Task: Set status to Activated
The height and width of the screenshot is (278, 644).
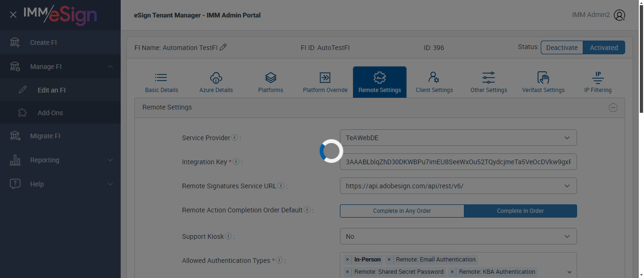Action: pyautogui.click(x=604, y=48)
